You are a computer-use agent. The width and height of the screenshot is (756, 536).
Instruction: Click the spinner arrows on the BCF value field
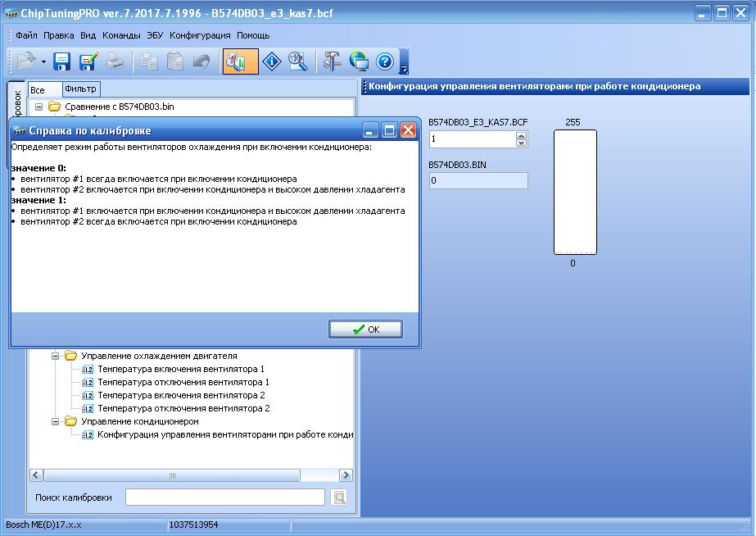[521, 139]
